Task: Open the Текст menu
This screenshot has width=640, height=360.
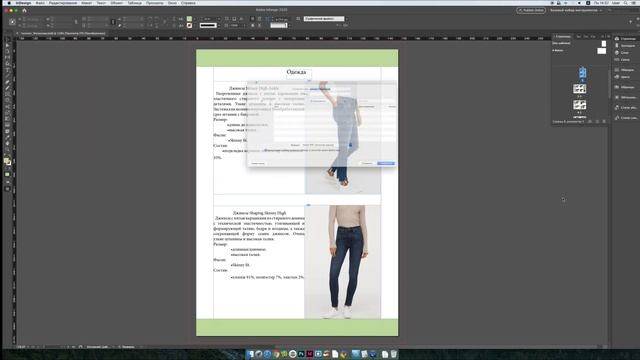Action: tap(101, 3)
